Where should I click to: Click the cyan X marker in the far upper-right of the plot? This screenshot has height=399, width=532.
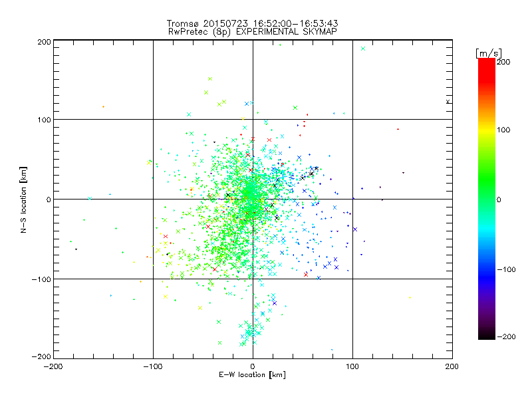[363, 49]
